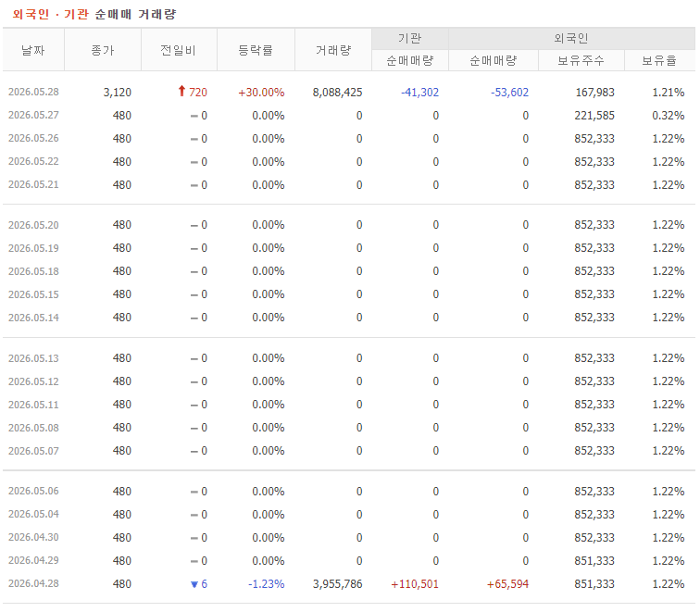The image size is (700, 612).
Task: Click holdings 852,333 in 2026.05.26 row
Action: click(x=594, y=139)
